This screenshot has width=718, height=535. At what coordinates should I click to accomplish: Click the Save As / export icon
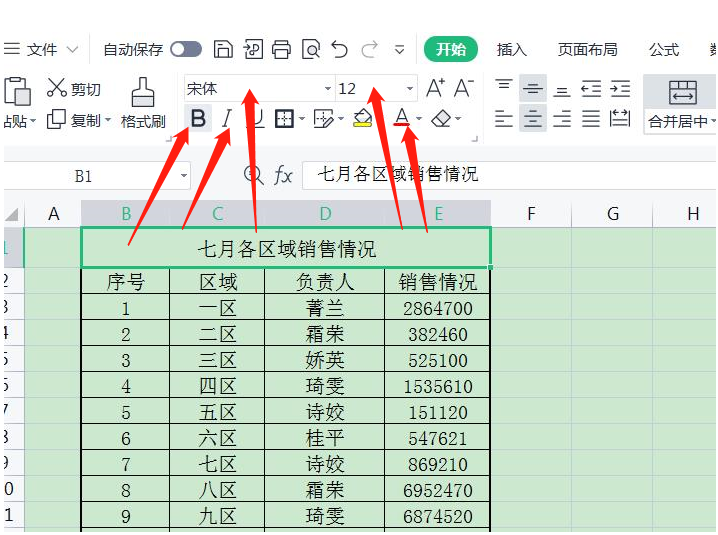(253, 49)
